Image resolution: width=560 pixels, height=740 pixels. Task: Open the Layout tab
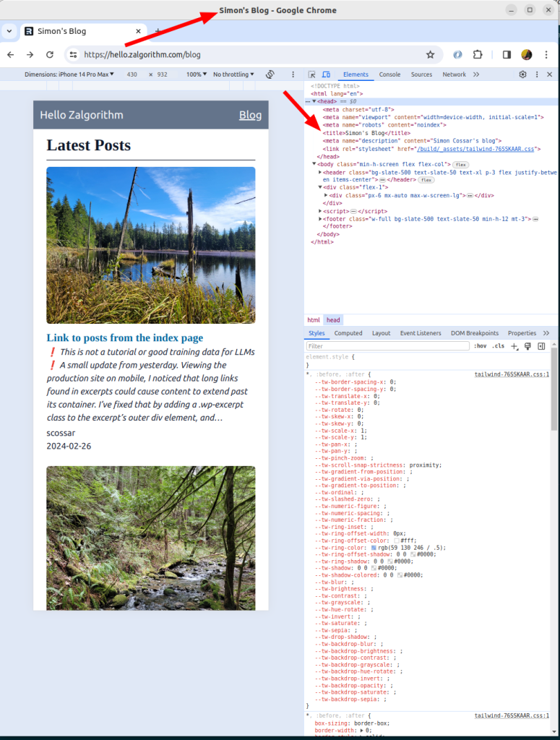[382, 333]
